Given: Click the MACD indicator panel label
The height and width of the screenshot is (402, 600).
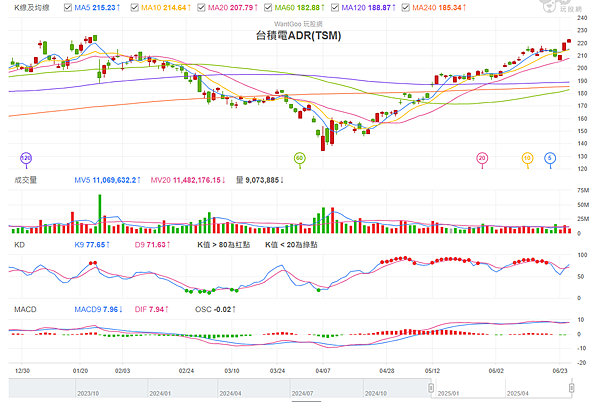Looking at the screenshot, I should (x=25, y=309).
